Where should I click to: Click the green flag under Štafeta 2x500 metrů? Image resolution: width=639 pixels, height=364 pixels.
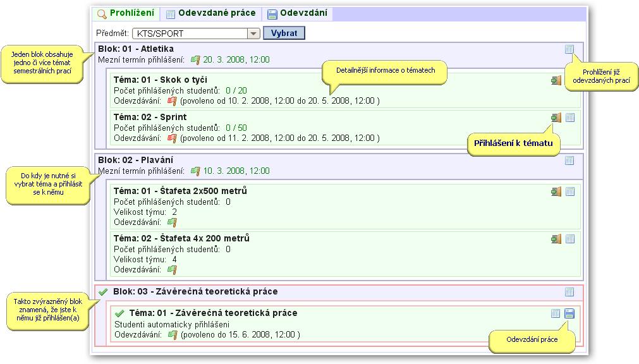click(172, 222)
